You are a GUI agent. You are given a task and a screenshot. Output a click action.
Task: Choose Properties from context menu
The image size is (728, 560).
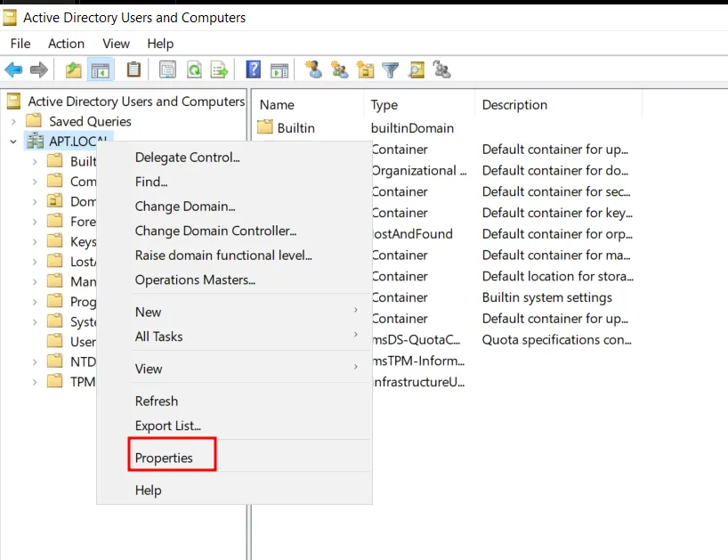234,458
